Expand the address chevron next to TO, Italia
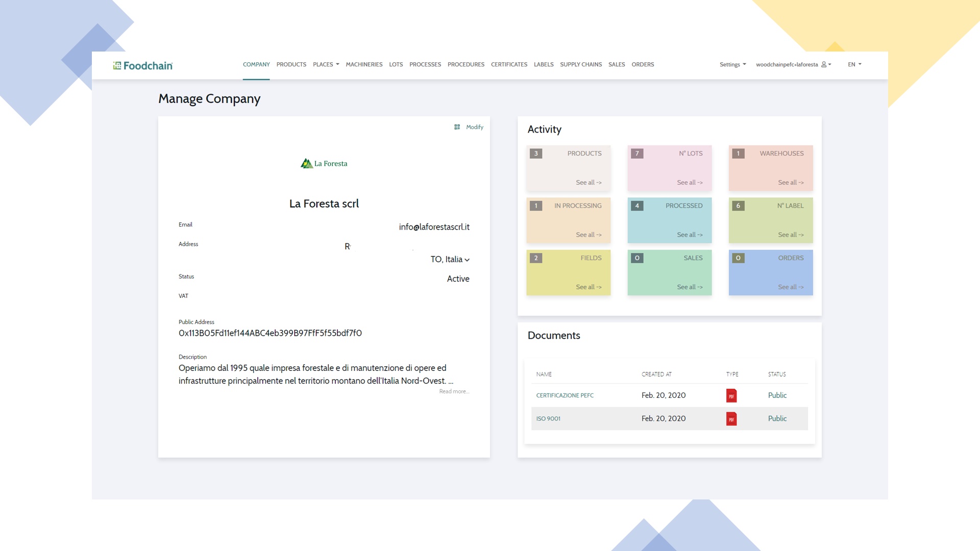 pyautogui.click(x=467, y=260)
